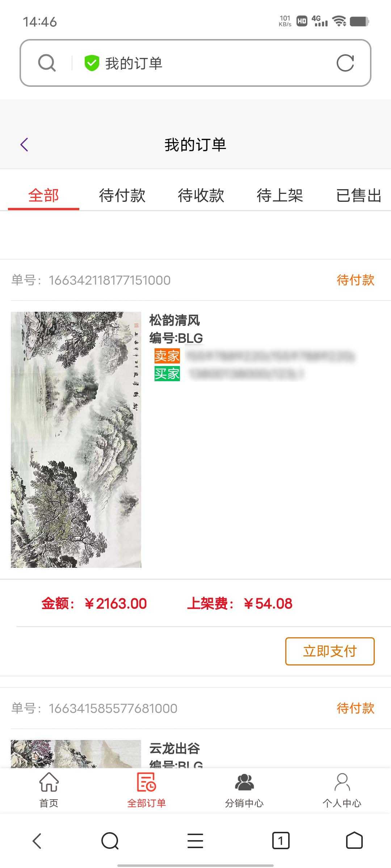Select the 待上架 tab
The width and height of the screenshot is (391, 868).
(280, 196)
